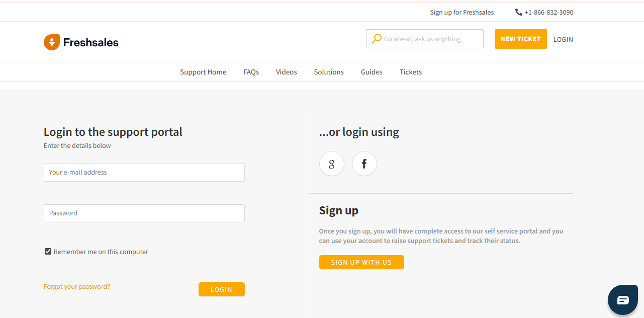The height and width of the screenshot is (318, 644).
Task: Focus the e-mail address field
Action: (x=144, y=172)
